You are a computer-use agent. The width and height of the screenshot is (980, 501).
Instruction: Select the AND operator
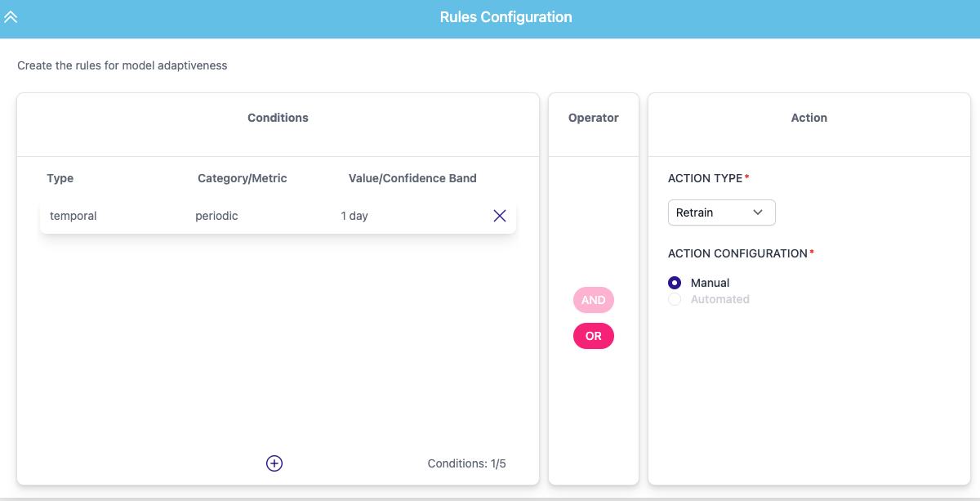tap(594, 300)
